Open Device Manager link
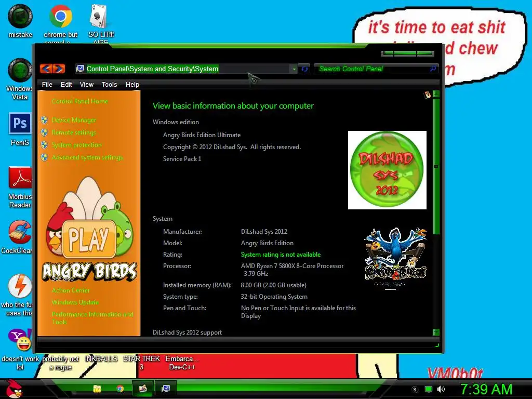Screen dimensions: 532x399 point(74,120)
